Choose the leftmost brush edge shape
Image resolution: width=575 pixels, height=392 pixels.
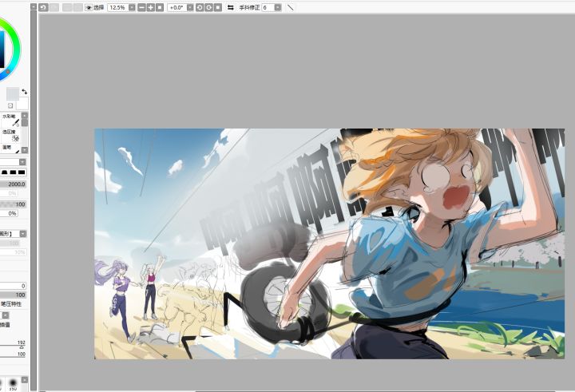[x=5, y=172]
